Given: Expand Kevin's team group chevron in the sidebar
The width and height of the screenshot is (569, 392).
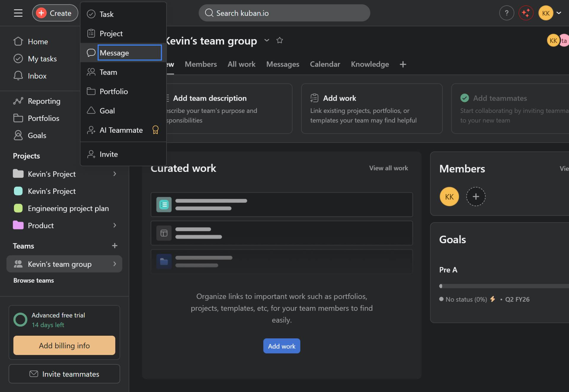Looking at the screenshot, I should (x=115, y=264).
